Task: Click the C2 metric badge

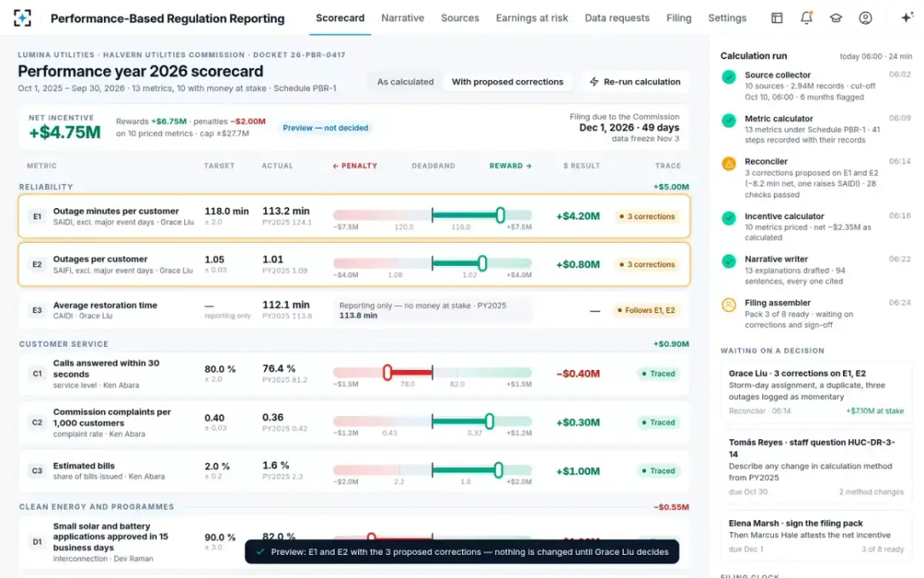Action: point(37,422)
